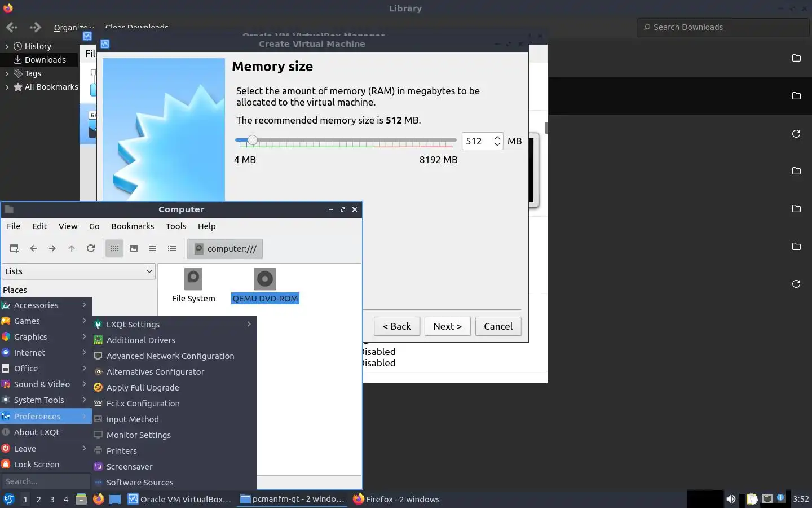Viewport: 812px width, 508px height.
Task: Click show desktop icon in panel
Action: point(115,499)
